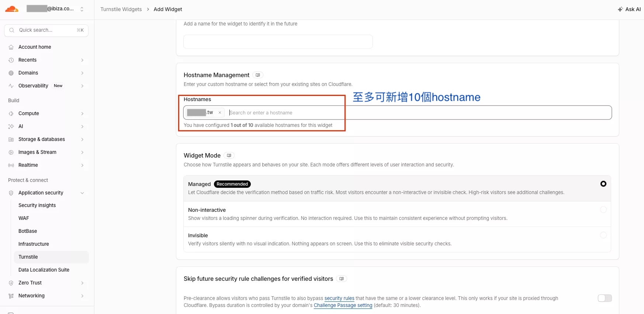
Task: Open the Infrastructure page
Action: (x=34, y=244)
